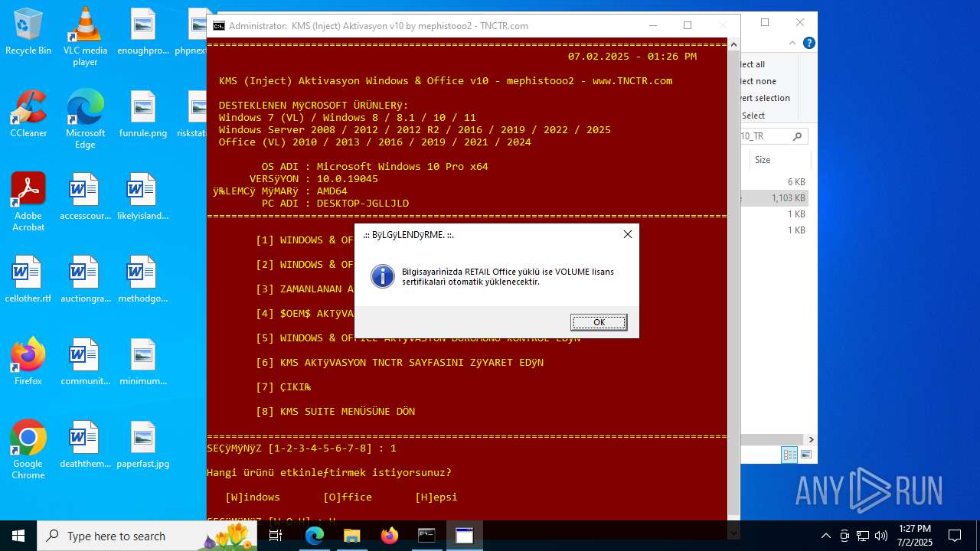980x551 pixels.
Task: Switch Explorer to Large icons view
Action: (805, 455)
